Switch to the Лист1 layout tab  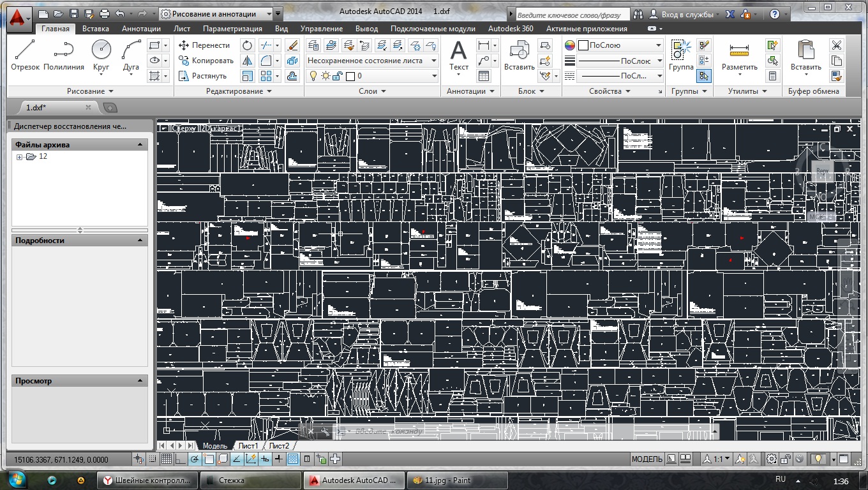[x=248, y=445]
